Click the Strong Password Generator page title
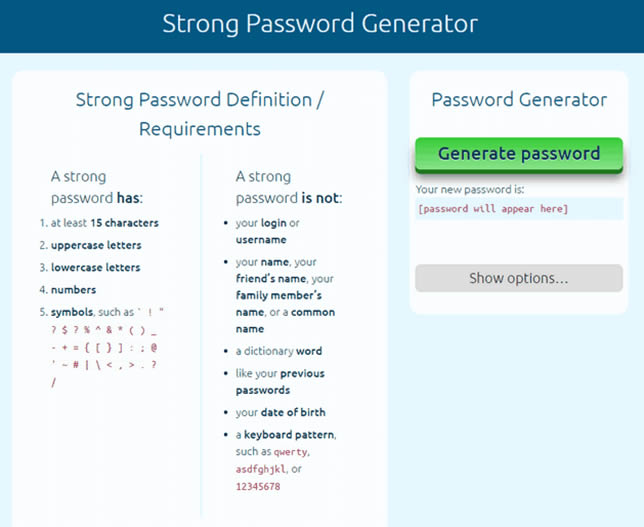Viewport: 644px width, 527px height. coord(320,24)
